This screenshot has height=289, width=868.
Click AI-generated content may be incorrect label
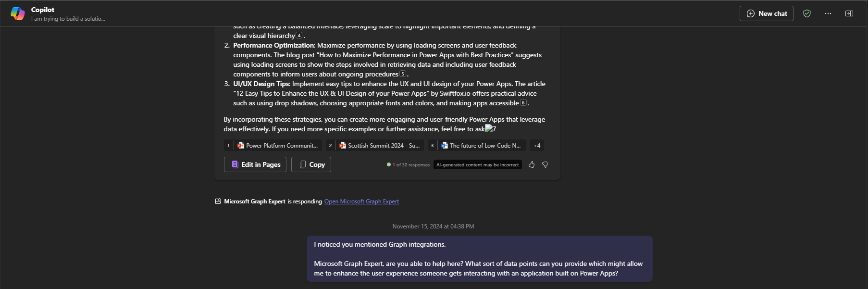point(478,164)
